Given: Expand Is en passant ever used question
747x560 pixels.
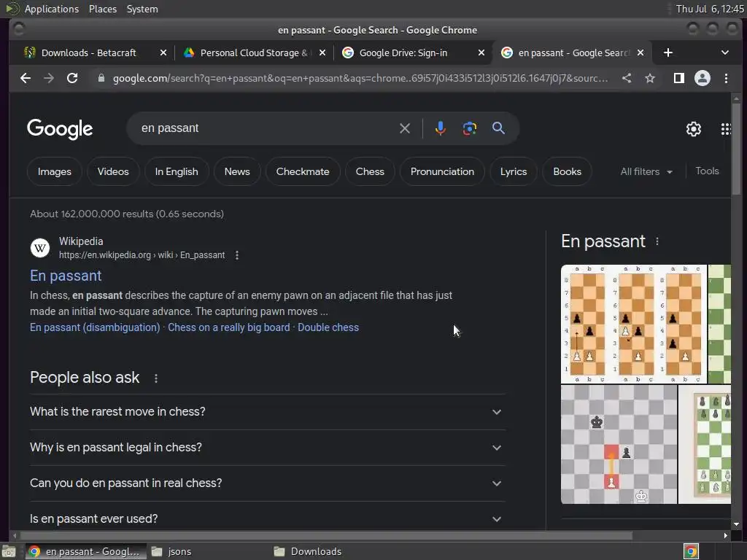Looking at the screenshot, I should click(x=267, y=518).
